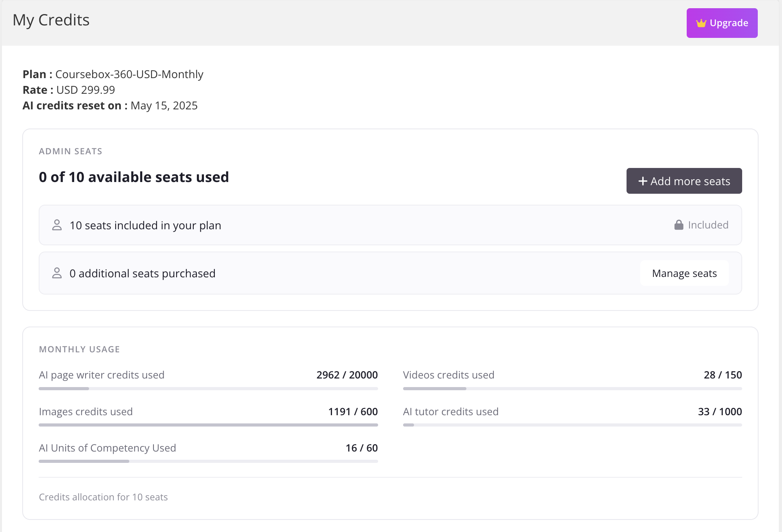
Task: Click the MONTHLY USAGE heading
Action: [80, 349]
